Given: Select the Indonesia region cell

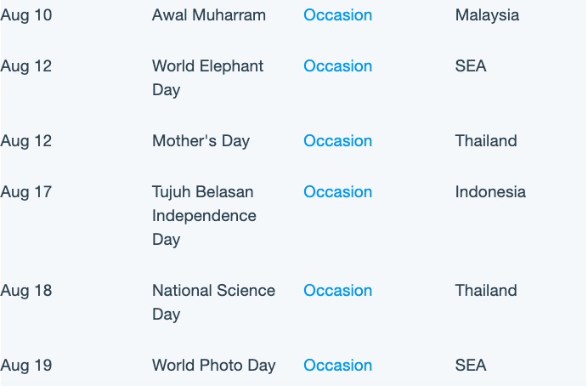Looking at the screenshot, I should pos(490,192).
